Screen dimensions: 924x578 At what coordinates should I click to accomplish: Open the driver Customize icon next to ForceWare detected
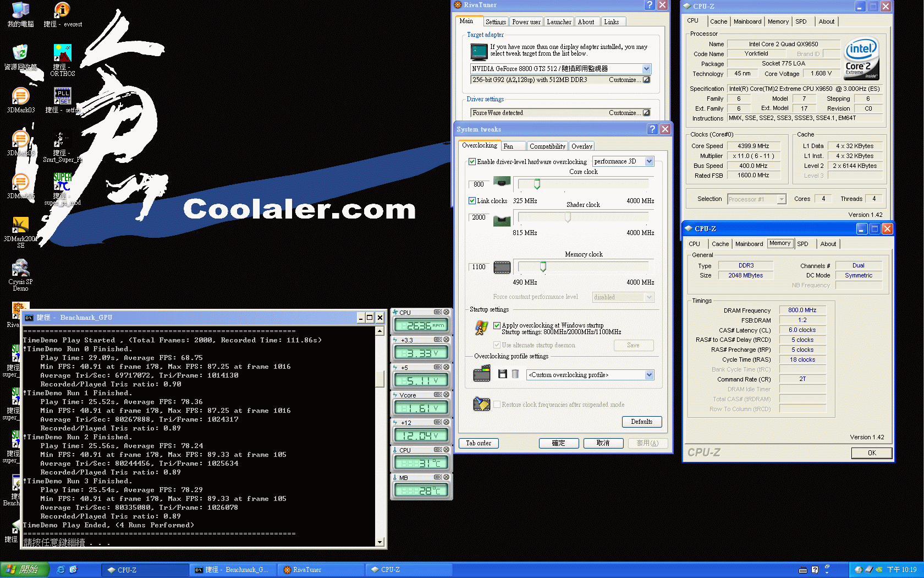[646, 113]
